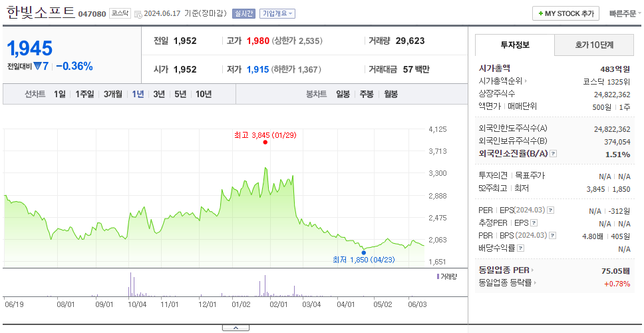644x333 pixels.
Task: Show the 일봉 candle chart
Action: pyautogui.click(x=343, y=94)
